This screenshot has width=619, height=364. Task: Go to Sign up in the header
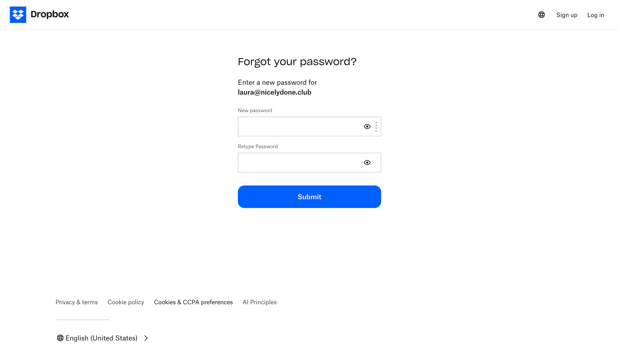pyautogui.click(x=567, y=15)
